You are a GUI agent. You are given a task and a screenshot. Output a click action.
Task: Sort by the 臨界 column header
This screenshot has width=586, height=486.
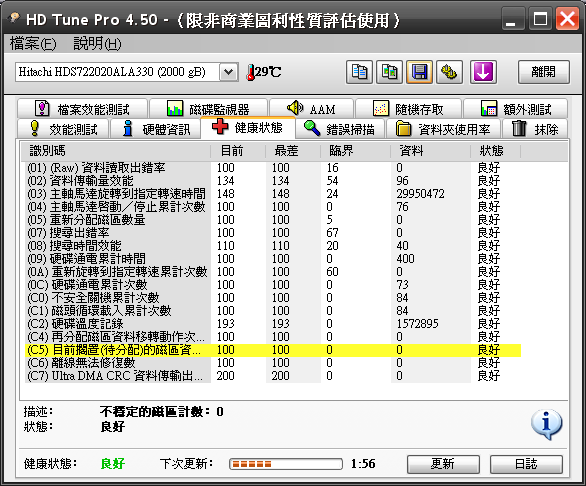click(x=355, y=151)
